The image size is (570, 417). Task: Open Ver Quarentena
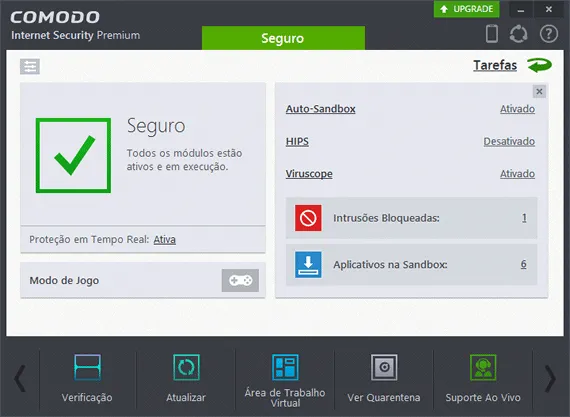coord(384,378)
